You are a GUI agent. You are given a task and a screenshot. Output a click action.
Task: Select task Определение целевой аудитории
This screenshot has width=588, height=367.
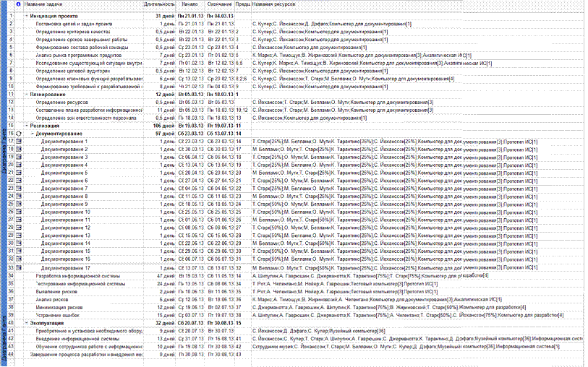pyautogui.click(x=73, y=71)
